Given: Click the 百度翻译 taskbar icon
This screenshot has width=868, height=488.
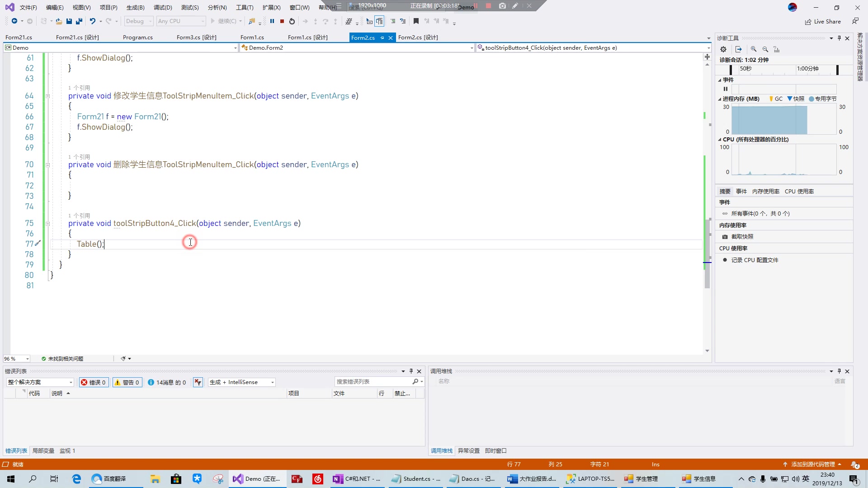Looking at the screenshot, I should [x=97, y=479].
